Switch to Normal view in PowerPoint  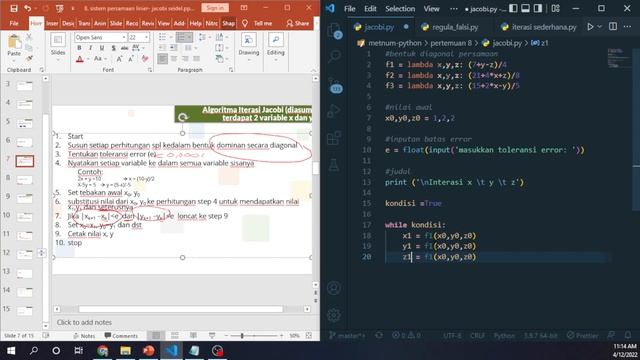(x=156, y=336)
